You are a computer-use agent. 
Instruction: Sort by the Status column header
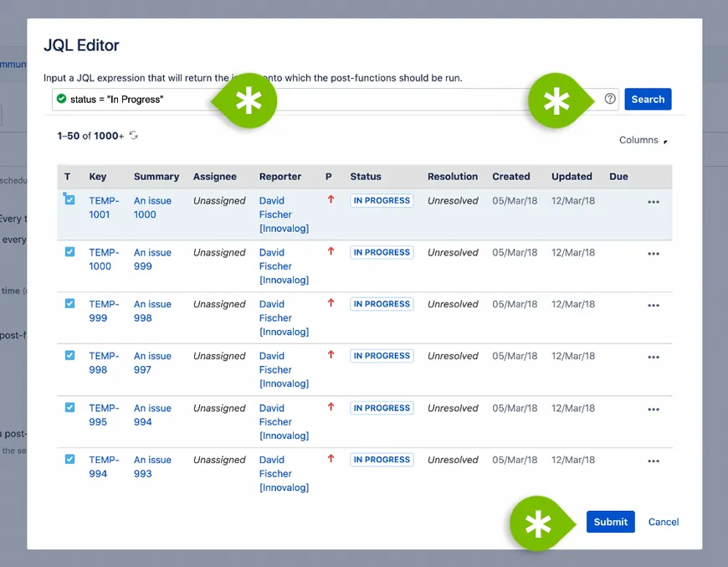pyautogui.click(x=366, y=176)
